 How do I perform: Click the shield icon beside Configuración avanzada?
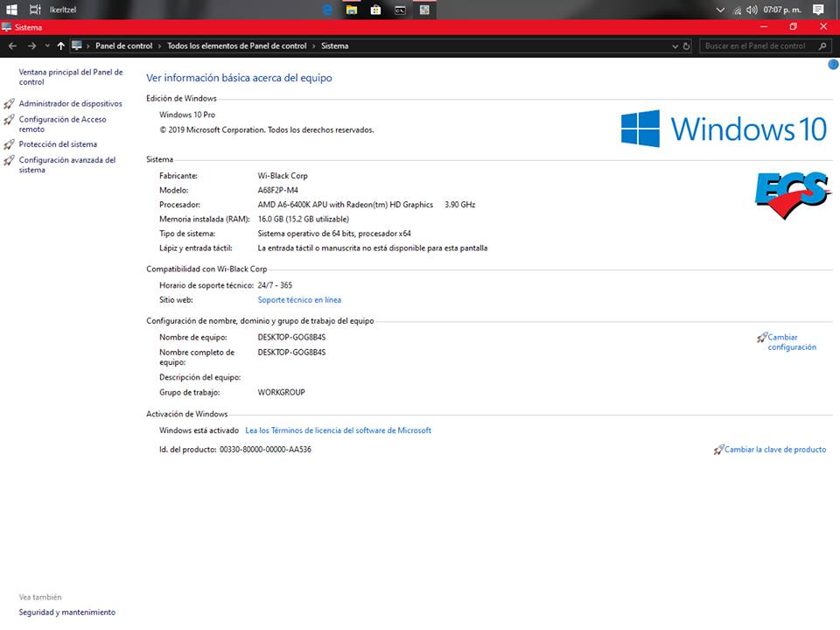tap(9, 160)
